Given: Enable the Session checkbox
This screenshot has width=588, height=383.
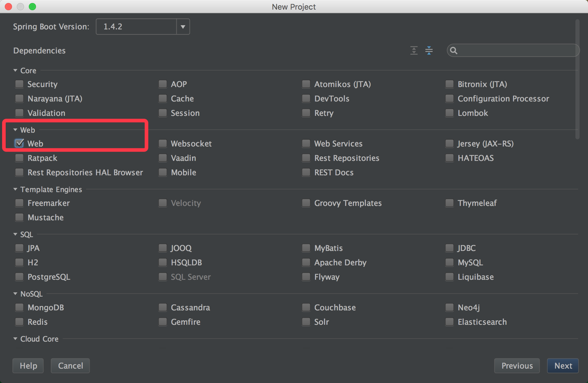Looking at the screenshot, I should click(163, 113).
